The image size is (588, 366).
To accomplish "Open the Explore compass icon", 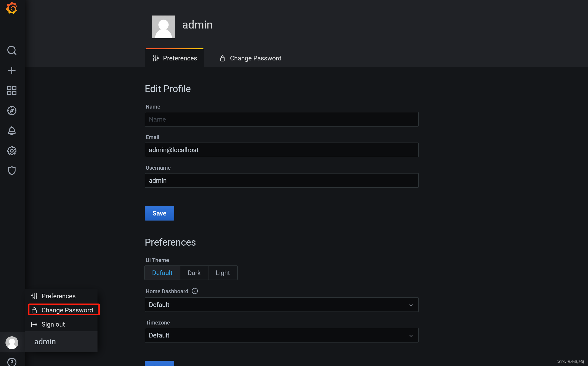I will coord(12,111).
